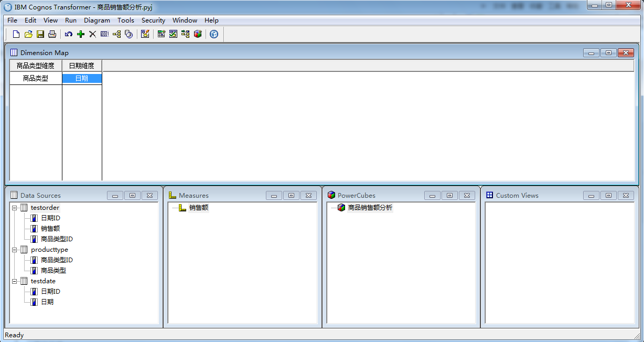The image size is (644, 342).
Task: Select 日期ID under testdate
Action: coord(51,292)
